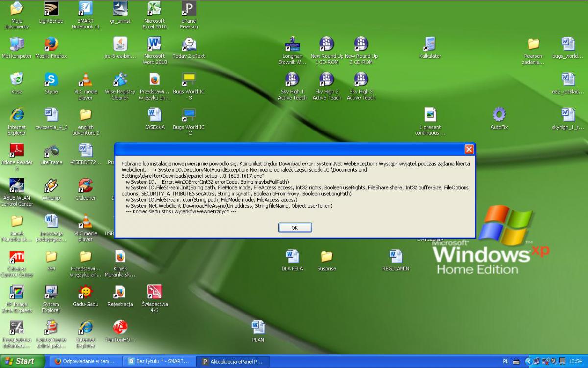The width and height of the screenshot is (588, 368).
Task: Select the gr_uninst desktop icon
Action: click(x=120, y=13)
